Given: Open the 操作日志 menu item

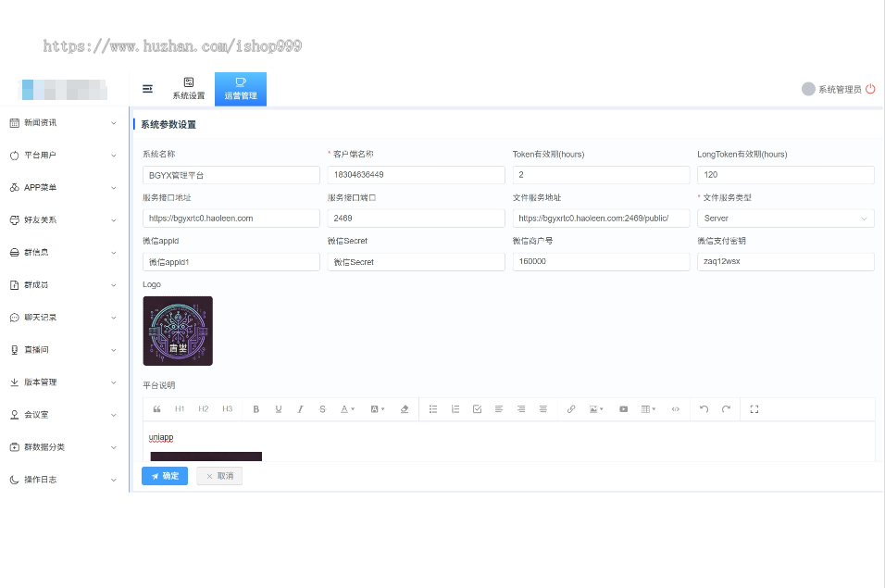Looking at the screenshot, I should coord(64,480).
